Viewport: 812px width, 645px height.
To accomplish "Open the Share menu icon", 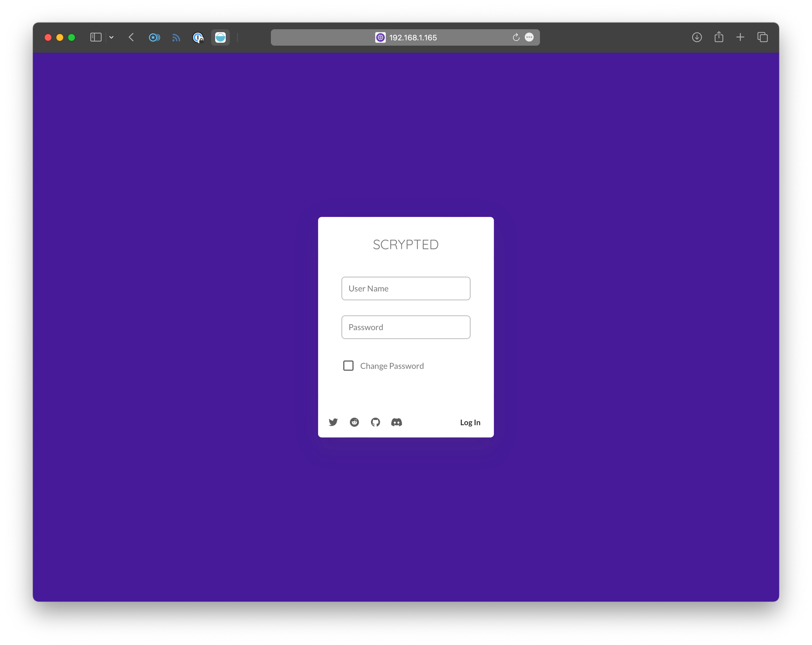I will coord(719,37).
